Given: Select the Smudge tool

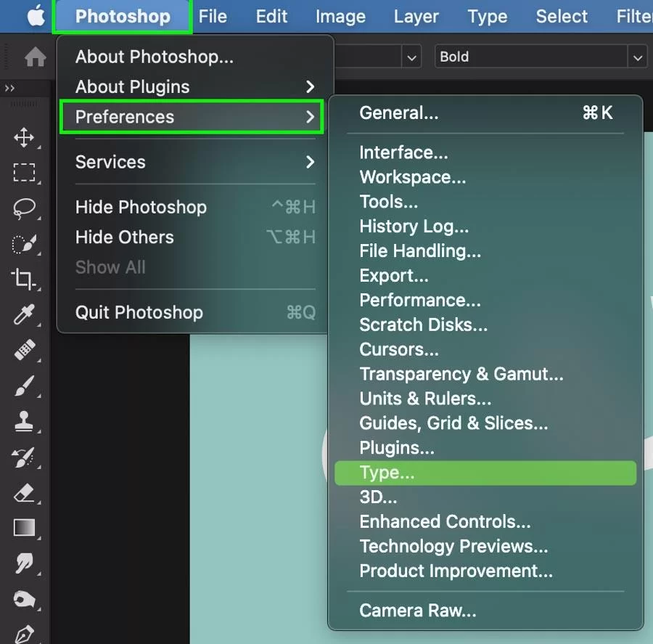Looking at the screenshot, I should click(x=24, y=563).
